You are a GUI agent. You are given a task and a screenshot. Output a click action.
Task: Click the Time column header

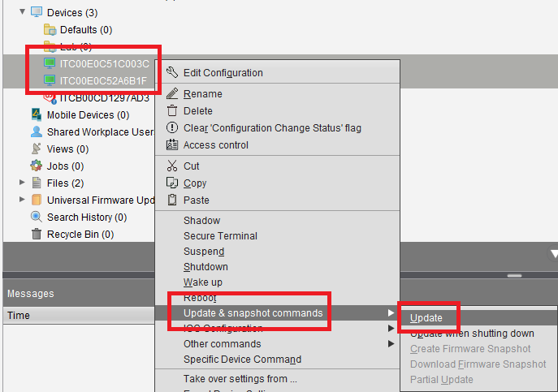pos(19,315)
